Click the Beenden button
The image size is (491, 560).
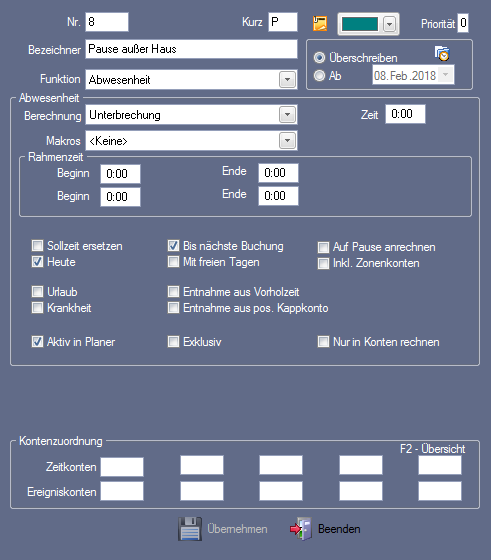[339, 529]
